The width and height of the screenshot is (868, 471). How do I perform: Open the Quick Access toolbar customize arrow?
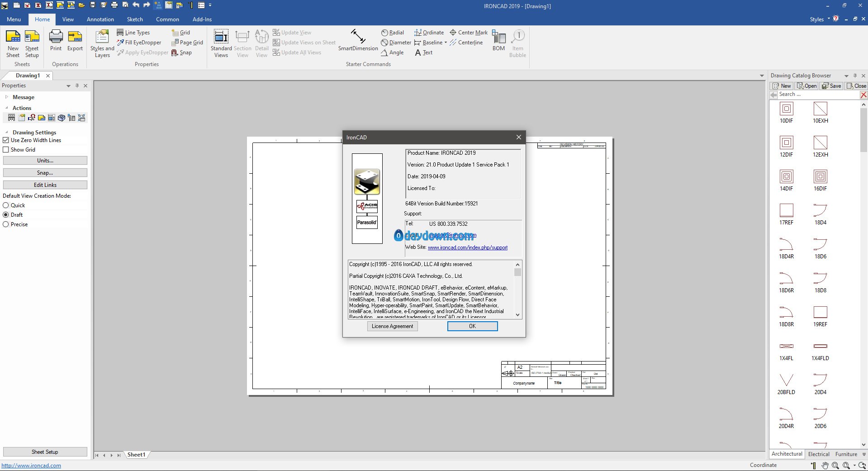[x=210, y=5]
